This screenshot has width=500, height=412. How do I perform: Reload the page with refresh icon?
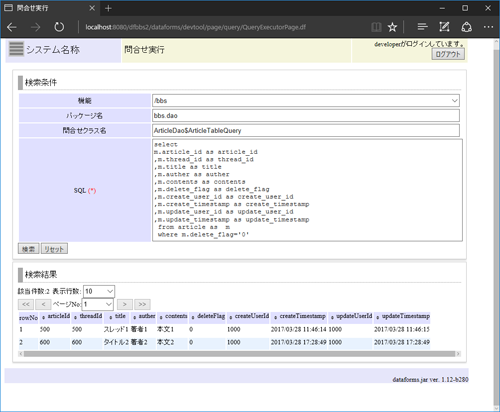pos(59,27)
